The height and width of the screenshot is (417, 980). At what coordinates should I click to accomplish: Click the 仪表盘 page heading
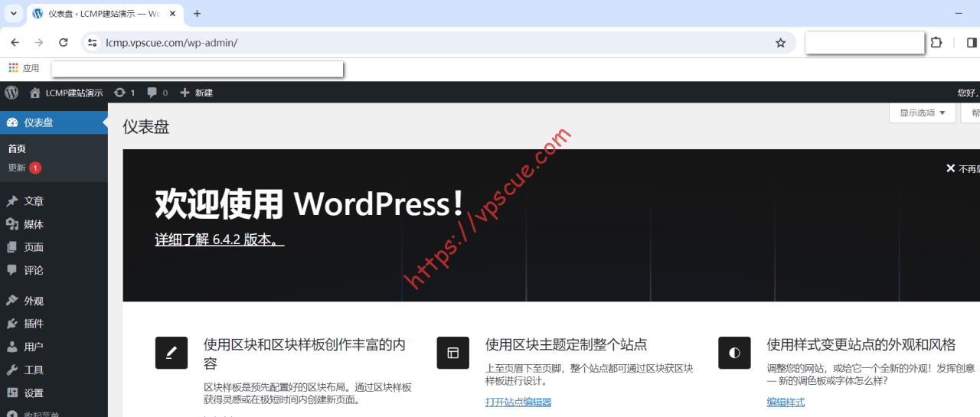coord(146,127)
